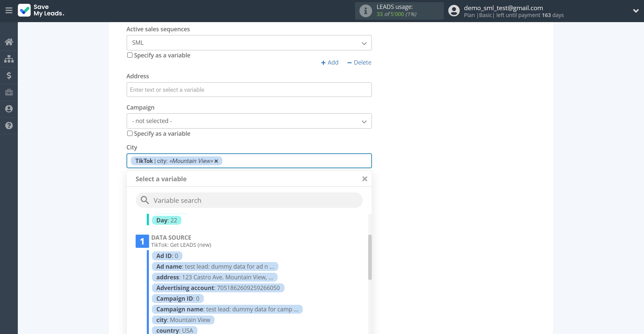The image size is (644, 334).
Task: Remove the TikTok city variable tag
Action: [216, 161]
